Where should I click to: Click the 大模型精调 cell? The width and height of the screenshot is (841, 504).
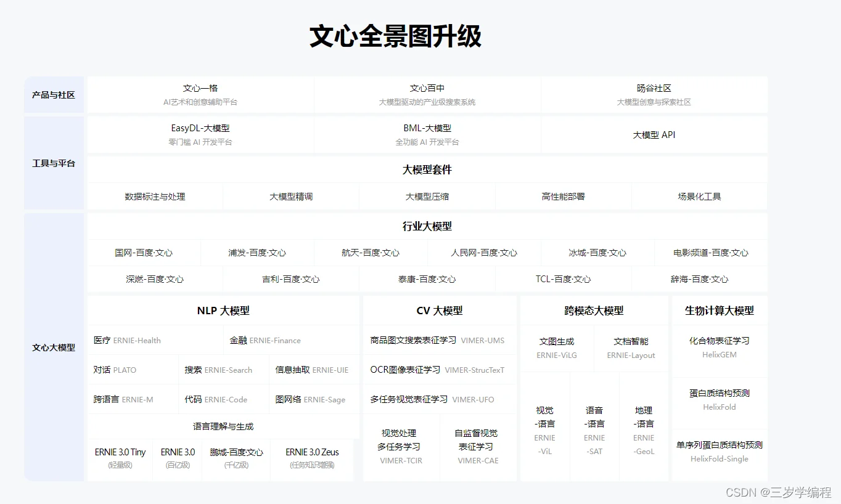tap(291, 197)
